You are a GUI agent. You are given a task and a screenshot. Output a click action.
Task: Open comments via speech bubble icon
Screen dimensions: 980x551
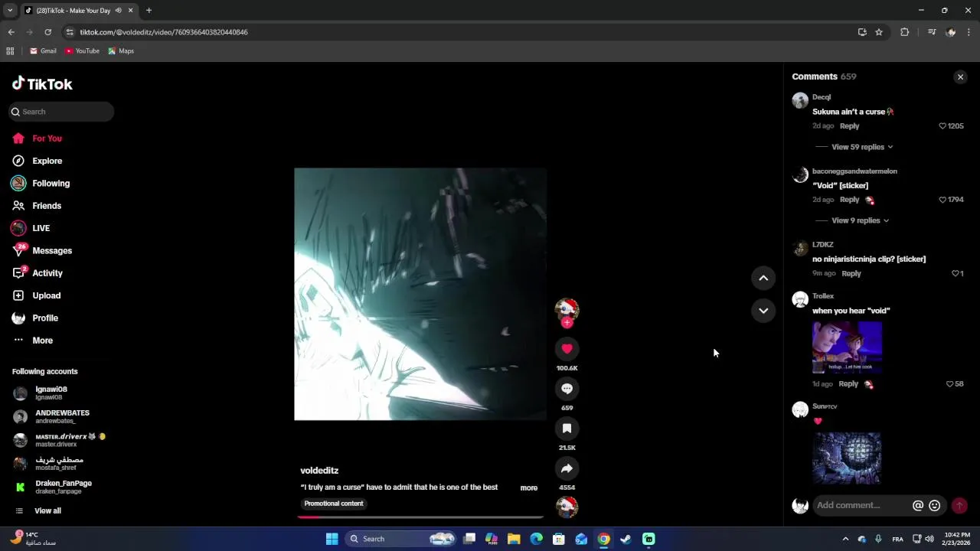(x=567, y=389)
